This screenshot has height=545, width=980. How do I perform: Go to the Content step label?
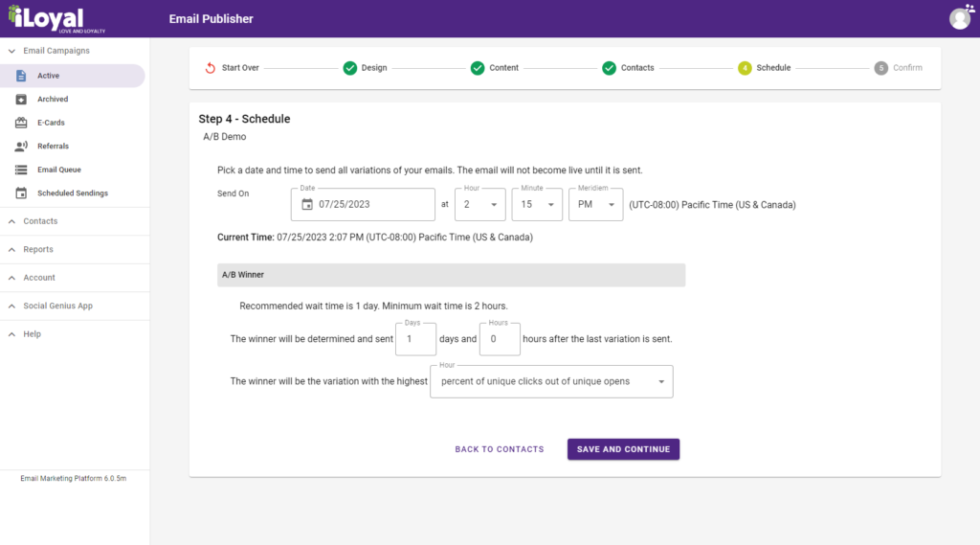coord(503,68)
